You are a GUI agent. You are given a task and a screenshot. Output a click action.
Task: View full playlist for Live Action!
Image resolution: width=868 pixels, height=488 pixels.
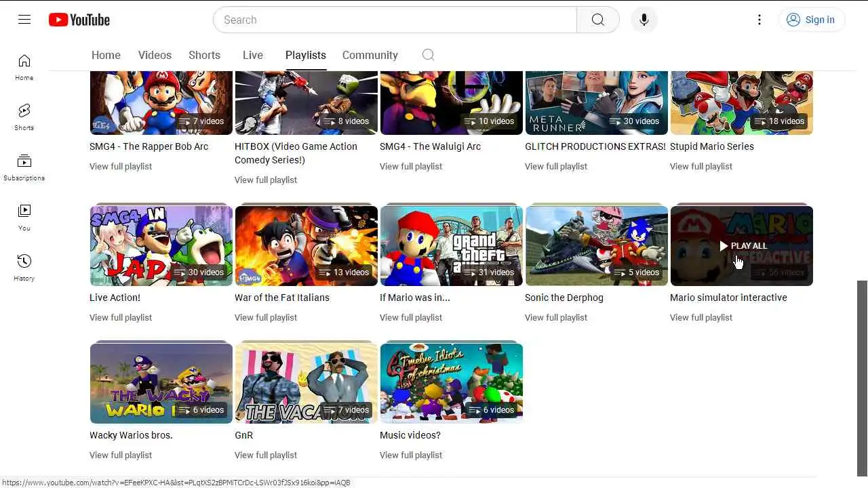(121, 317)
